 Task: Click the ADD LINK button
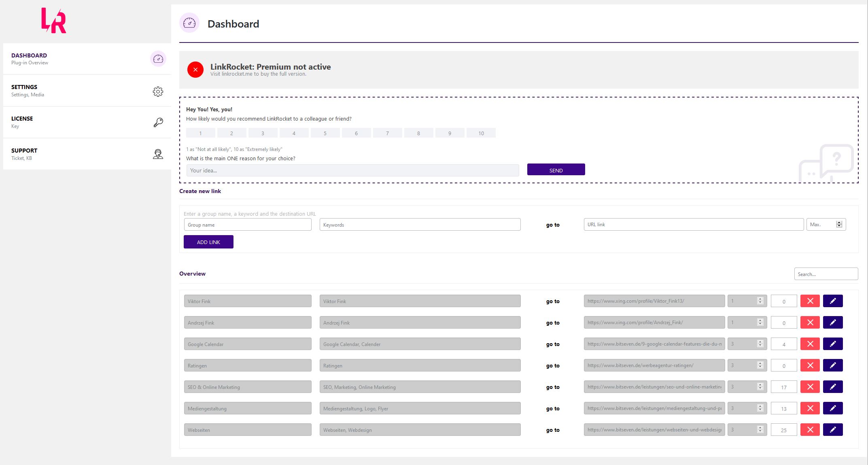tap(208, 242)
